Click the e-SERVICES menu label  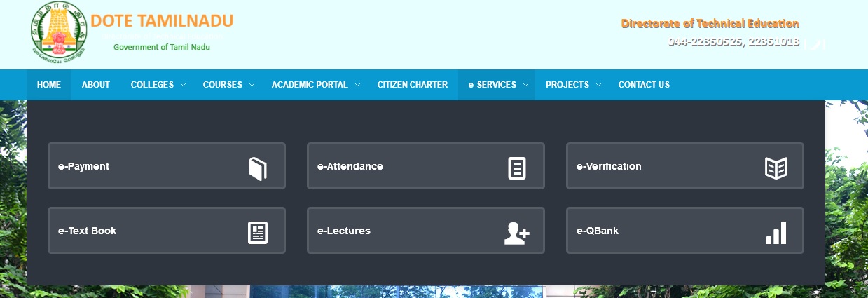click(492, 85)
